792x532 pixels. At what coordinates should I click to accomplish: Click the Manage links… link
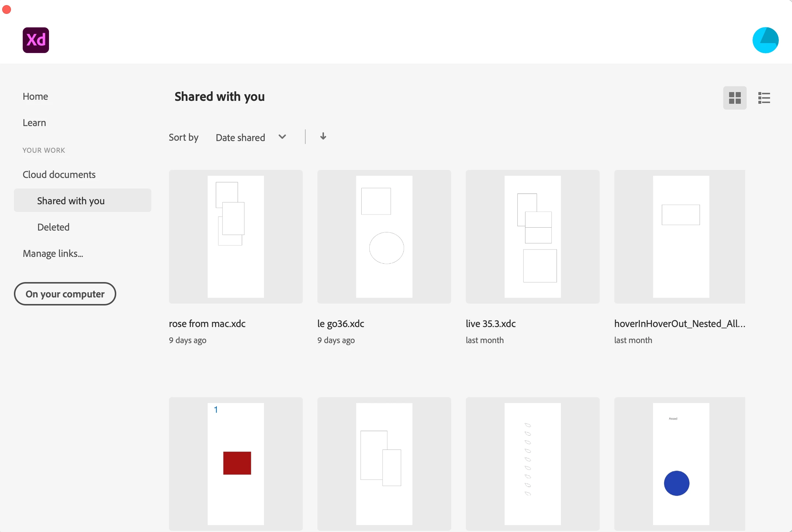tap(53, 253)
